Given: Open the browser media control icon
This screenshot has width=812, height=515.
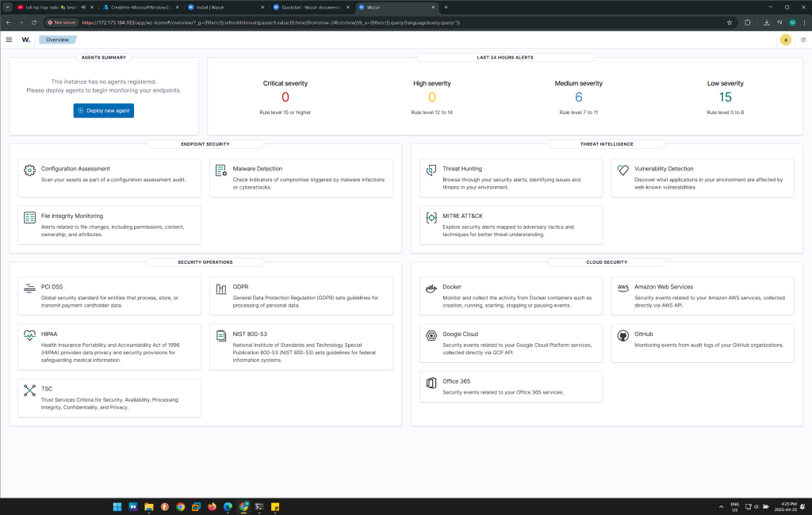Looking at the screenshot, I should [x=779, y=22].
